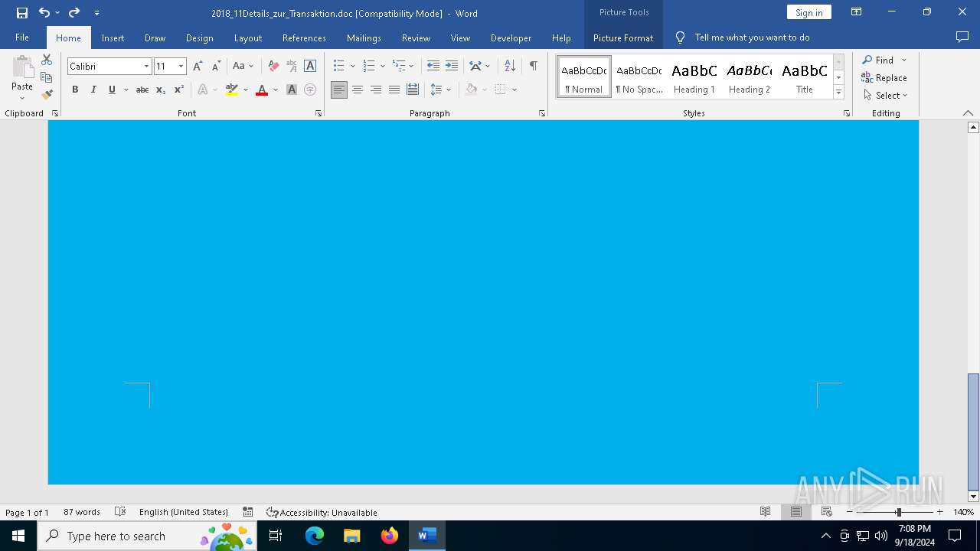Open Select dropdown in Editing
The image size is (980, 551).
[885, 95]
